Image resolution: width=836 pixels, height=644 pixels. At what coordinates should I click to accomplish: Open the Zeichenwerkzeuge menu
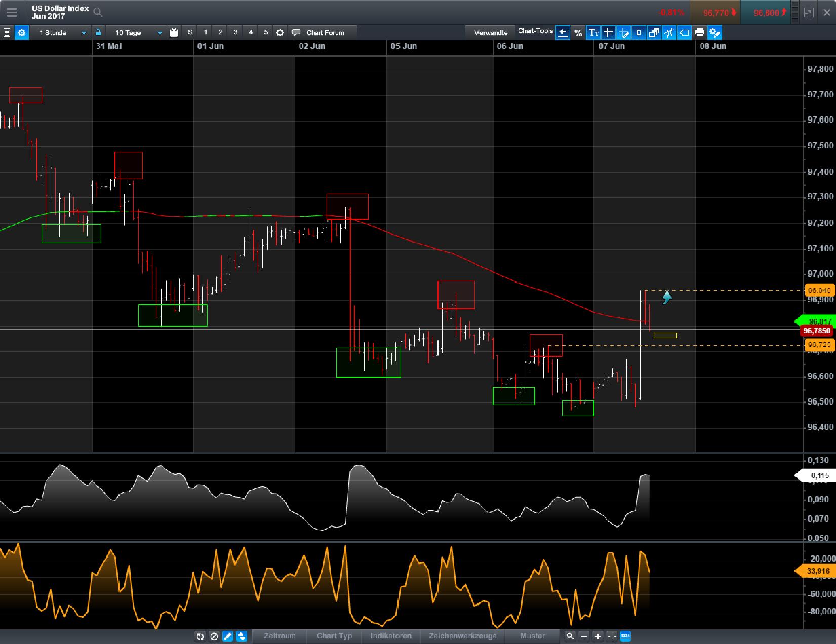462,636
